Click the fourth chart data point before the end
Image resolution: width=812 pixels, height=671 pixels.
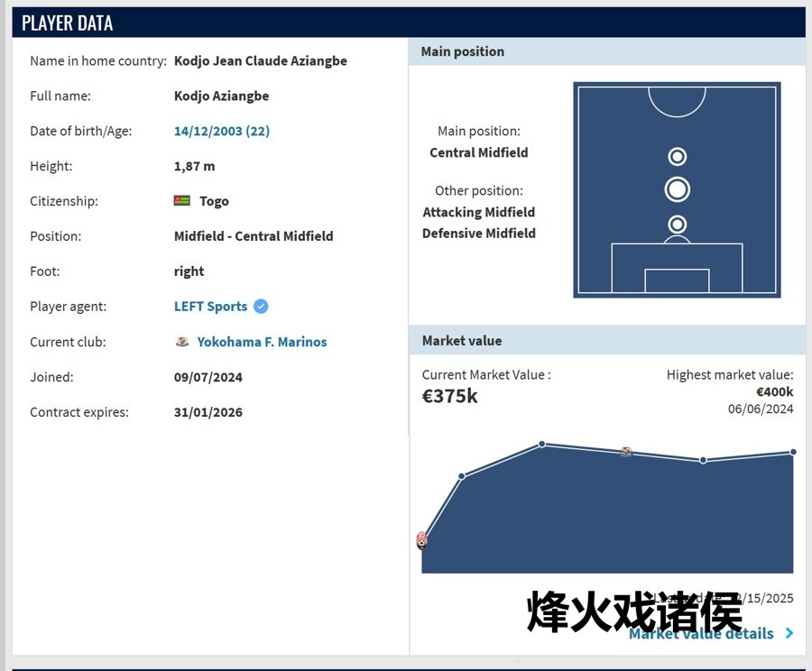coord(704,460)
